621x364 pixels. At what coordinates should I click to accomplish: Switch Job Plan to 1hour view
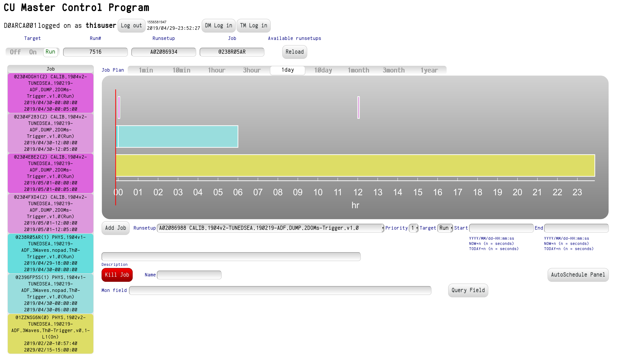[x=217, y=70]
